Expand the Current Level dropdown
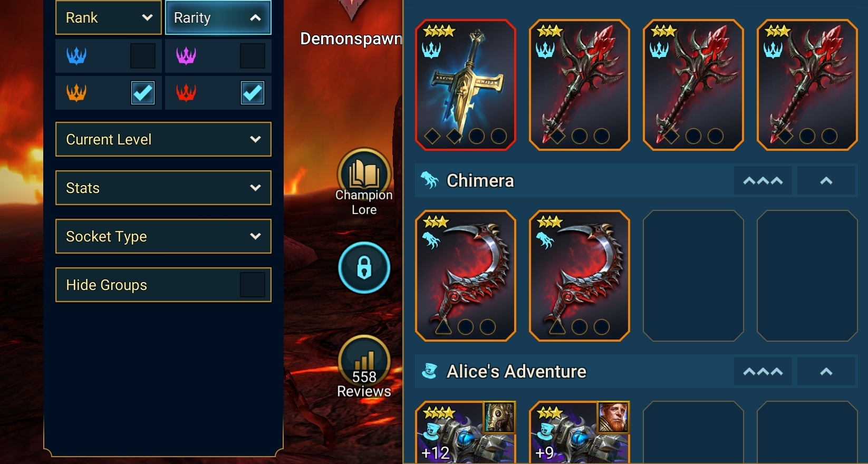The image size is (868, 464). (163, 139)
